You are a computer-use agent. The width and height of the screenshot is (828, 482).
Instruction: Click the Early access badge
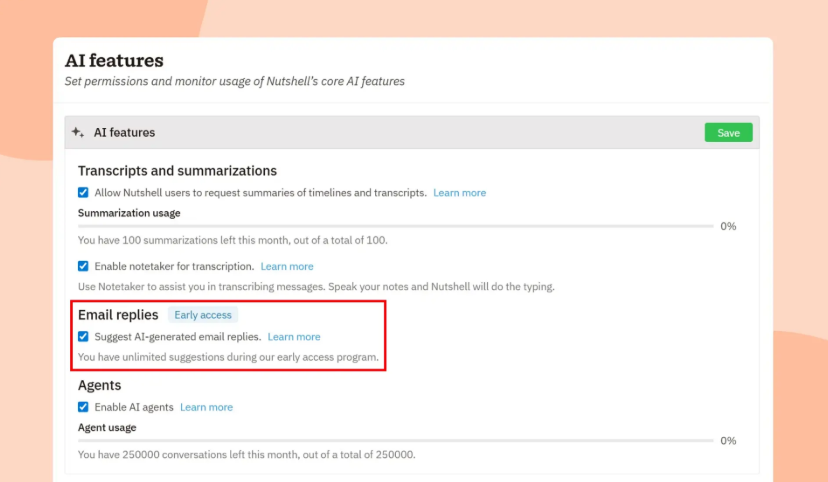click(x=202, y=315)
